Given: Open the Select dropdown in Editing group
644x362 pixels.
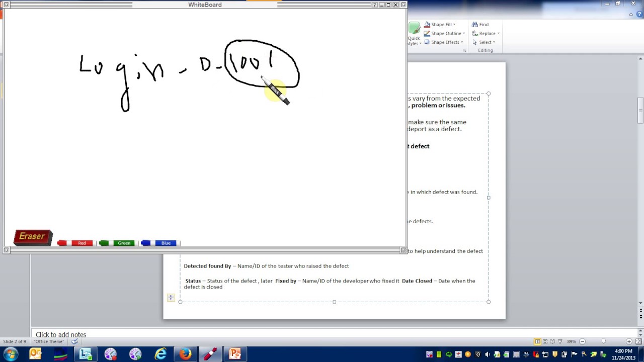Looking at the screenshot, I should pos(484,42).
